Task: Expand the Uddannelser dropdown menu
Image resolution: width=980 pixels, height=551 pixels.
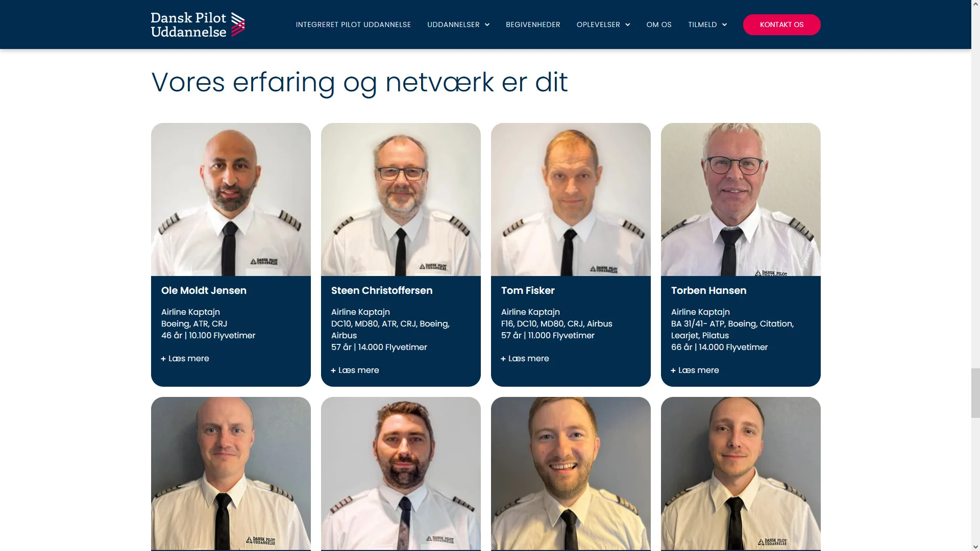Action: [458, 24]
